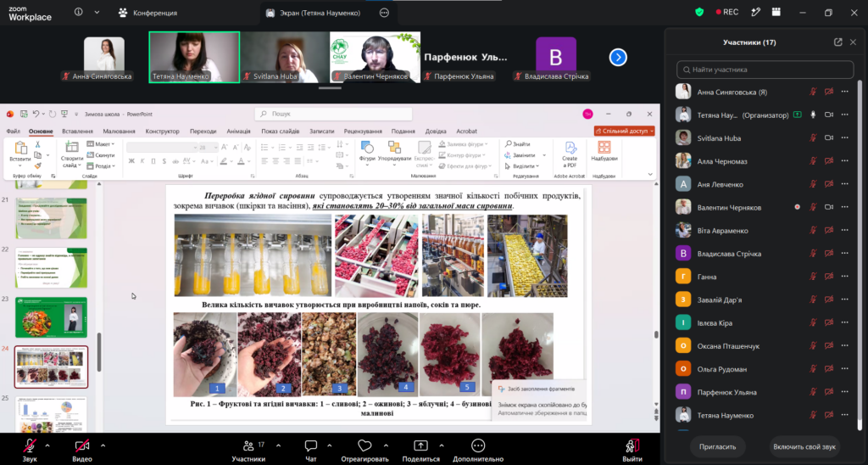The image size is (868, 465).
Task: Open meeting info icon next to Zoom Workplace
Action: tap(79, 12)
